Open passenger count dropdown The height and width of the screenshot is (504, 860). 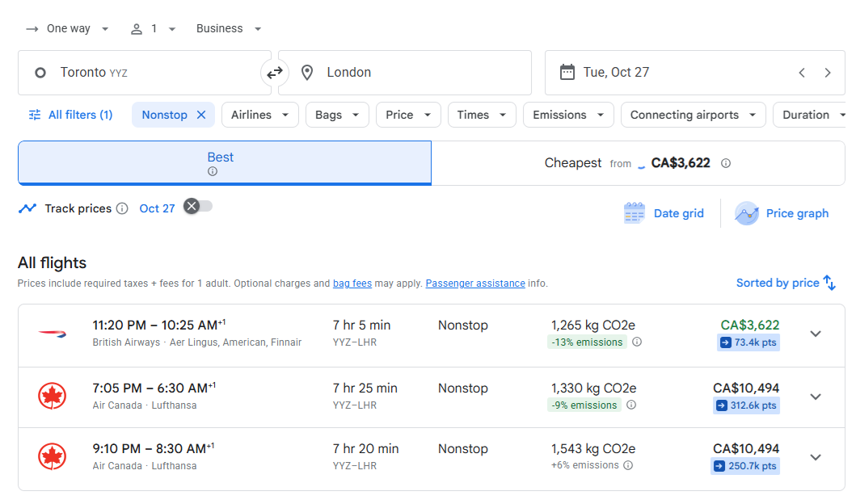(x=153, y=28)
